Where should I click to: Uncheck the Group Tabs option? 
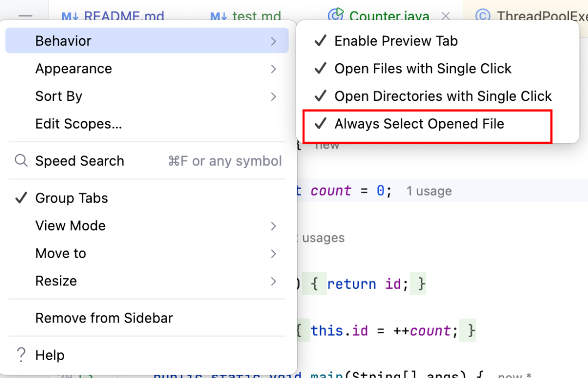pyautogui.click(x=71, y=198)
